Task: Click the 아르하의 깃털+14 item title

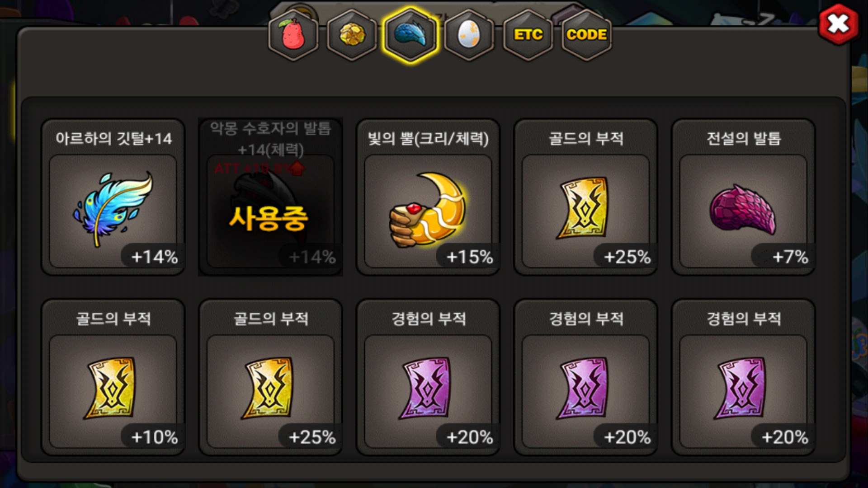Action: [113, 138]
